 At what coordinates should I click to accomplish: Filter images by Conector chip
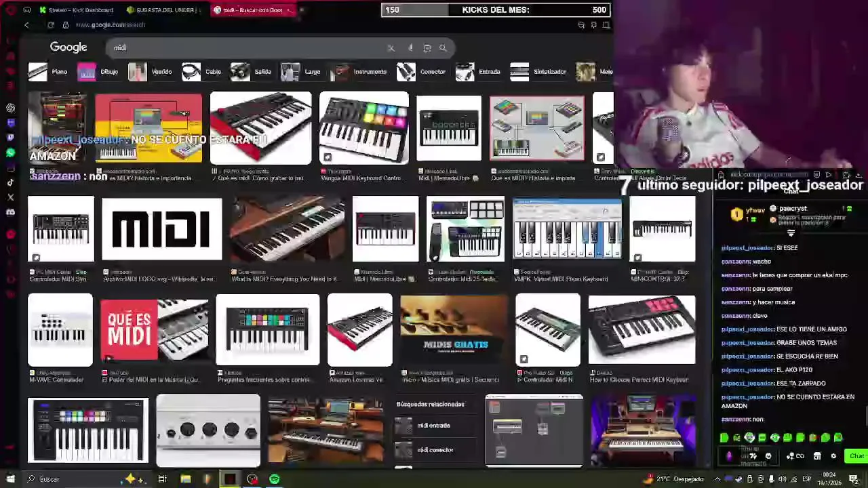(422, 72)
